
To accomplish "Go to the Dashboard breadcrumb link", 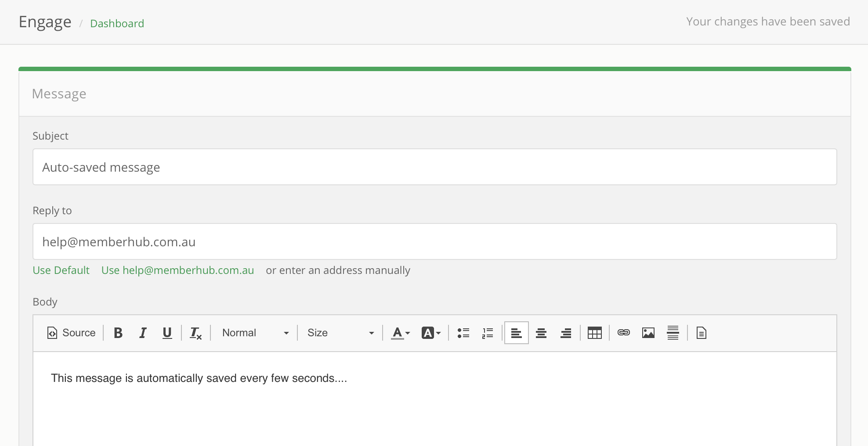I will click(x=117, y=23).
